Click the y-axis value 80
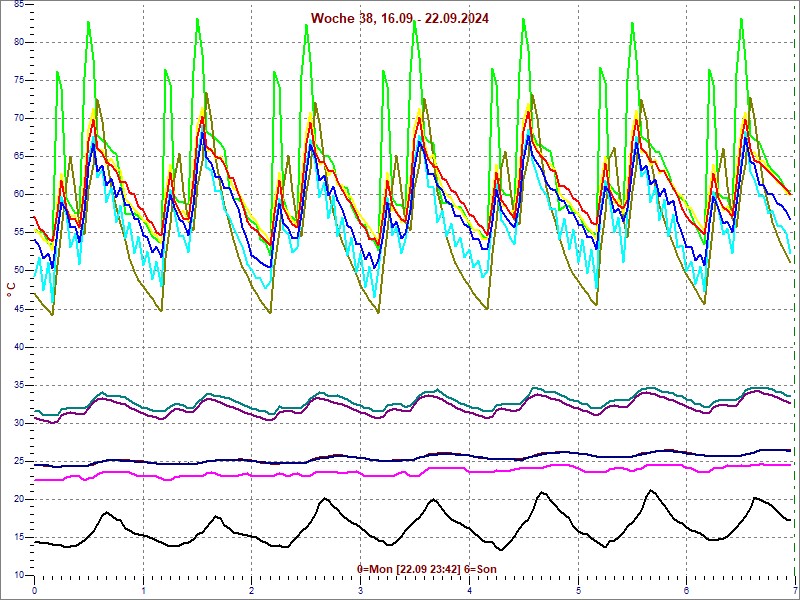Screen dimensions: 800x600 pos(18,42)
